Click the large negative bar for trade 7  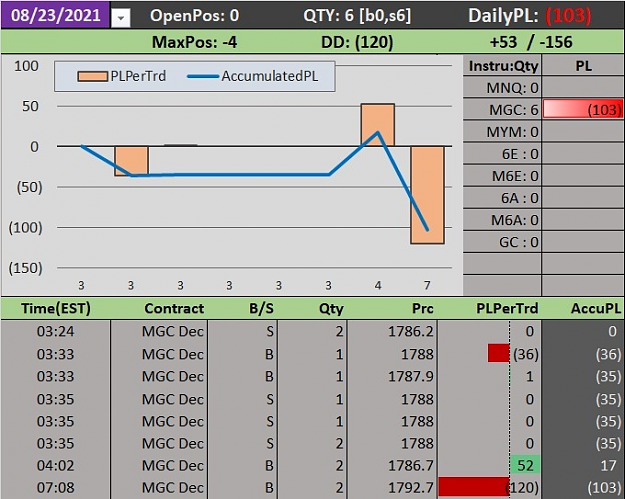tap(427, 194)
